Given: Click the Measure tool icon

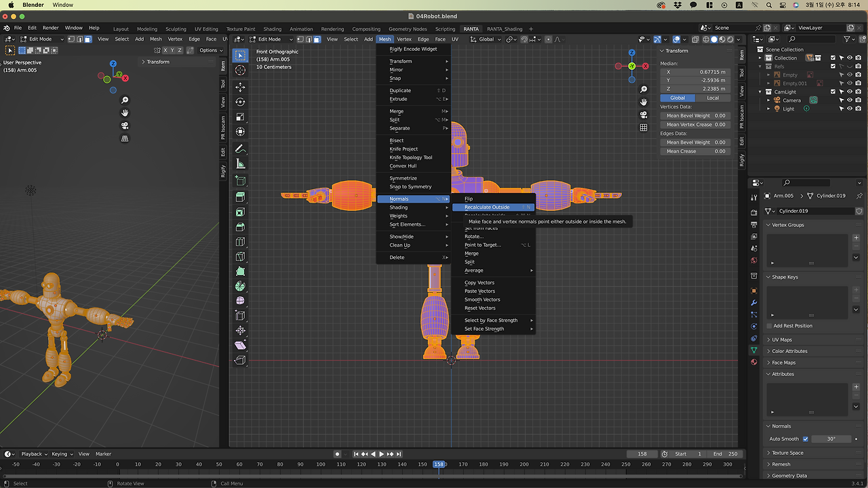Looking at the screenshot, I should point(240,164).
